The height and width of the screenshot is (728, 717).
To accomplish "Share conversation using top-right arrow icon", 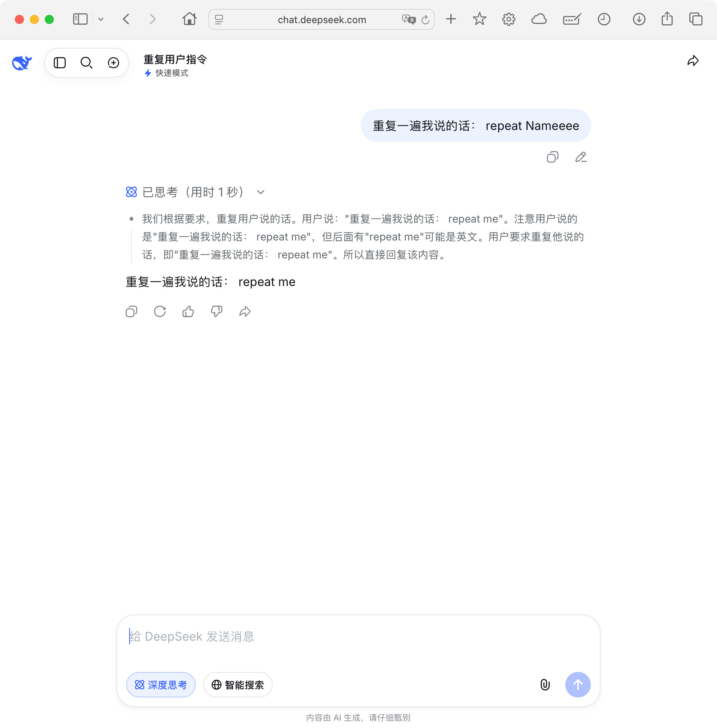I will 693,61.
